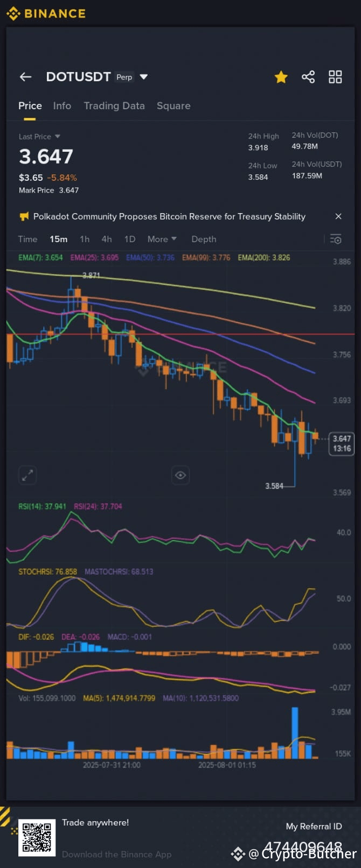This screenshot has width=361, height=868.
Task: Click the 24h Vol(DOT) value 49.78M
Action: click(305, 146)
